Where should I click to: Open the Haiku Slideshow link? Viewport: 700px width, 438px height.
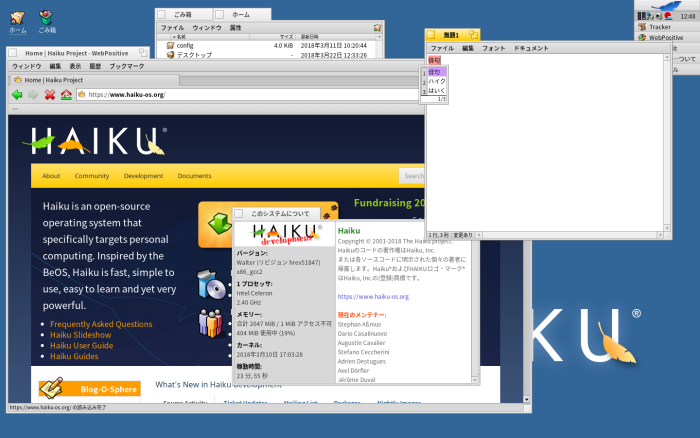80,335
